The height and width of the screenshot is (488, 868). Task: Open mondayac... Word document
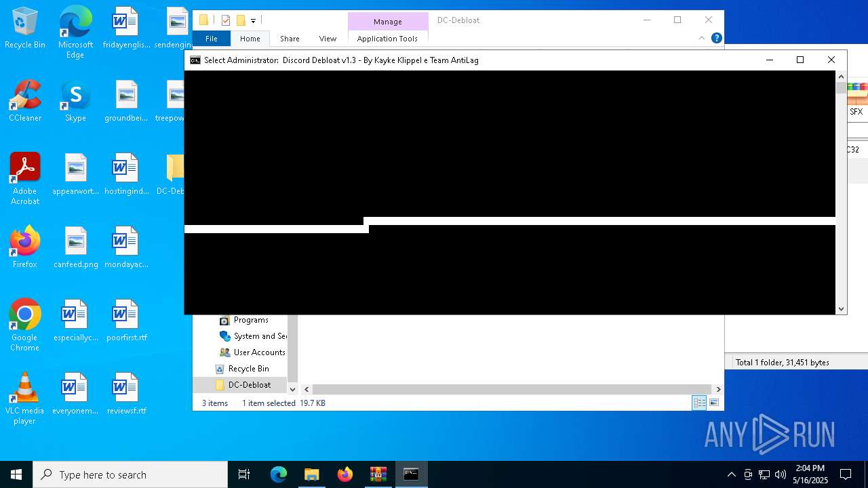click(x=126, y=247)
